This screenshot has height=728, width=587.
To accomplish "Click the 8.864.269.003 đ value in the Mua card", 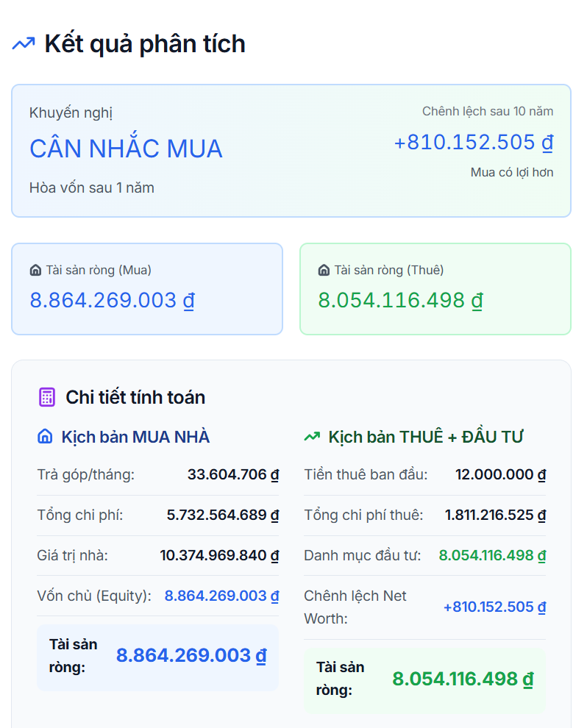I will (x=113, y=301).
